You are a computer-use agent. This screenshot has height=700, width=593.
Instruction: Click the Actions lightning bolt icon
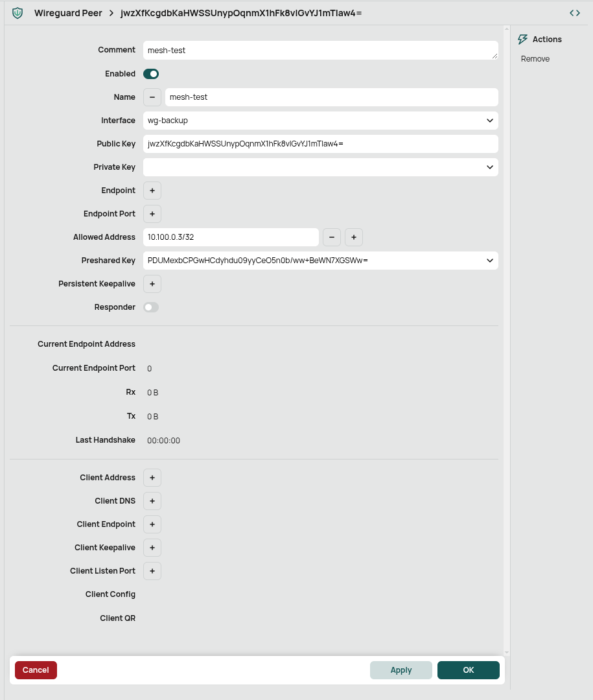523,39
